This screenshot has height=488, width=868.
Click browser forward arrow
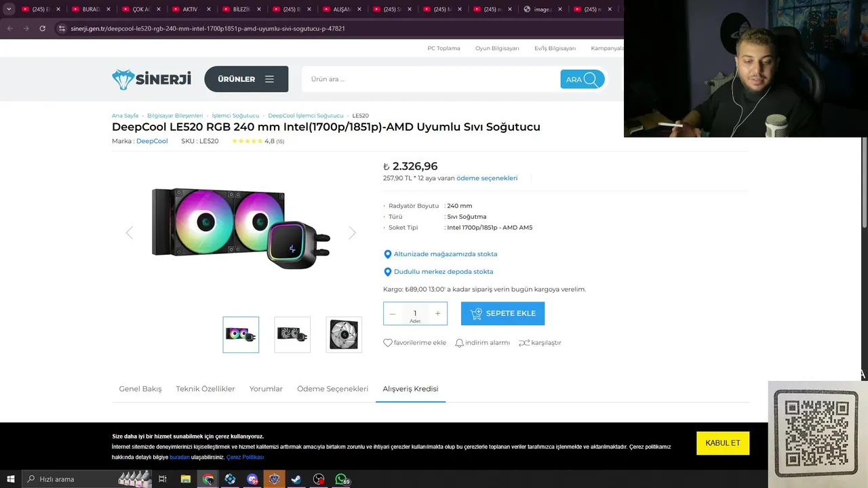pos(26,28)
